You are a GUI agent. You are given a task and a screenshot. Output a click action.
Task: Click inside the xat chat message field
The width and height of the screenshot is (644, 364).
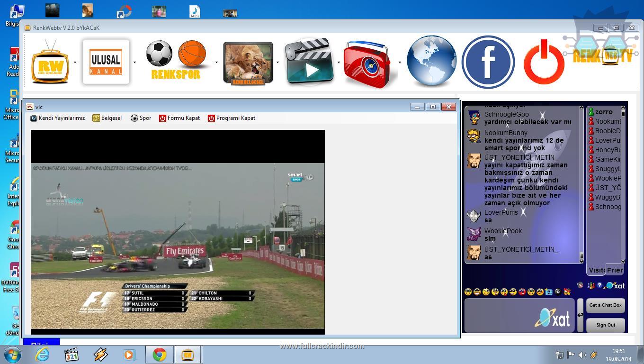[x=519, y=315]
